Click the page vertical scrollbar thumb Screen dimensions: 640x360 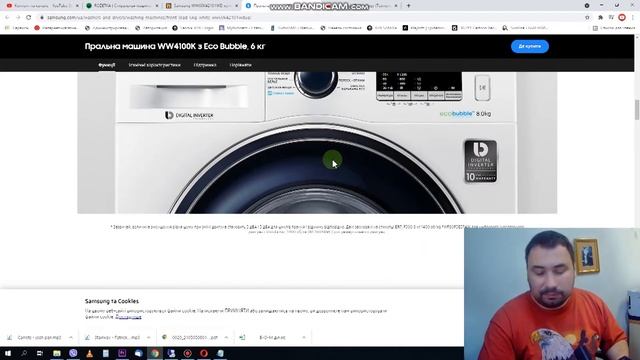coord(637,109)
